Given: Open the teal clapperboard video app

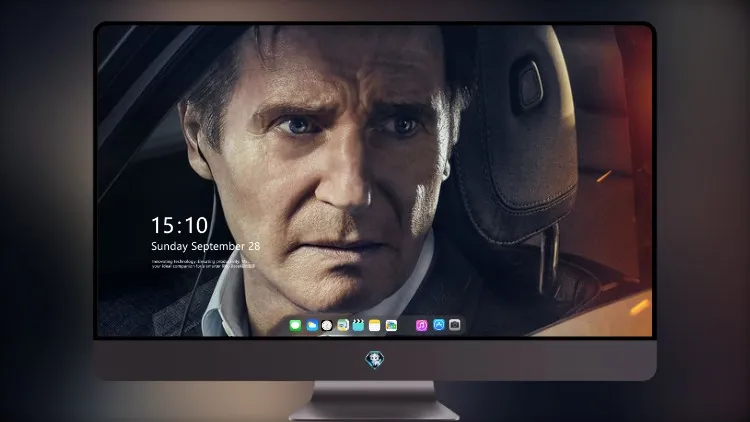Looking at the screenshot, I should click(358, 325).
